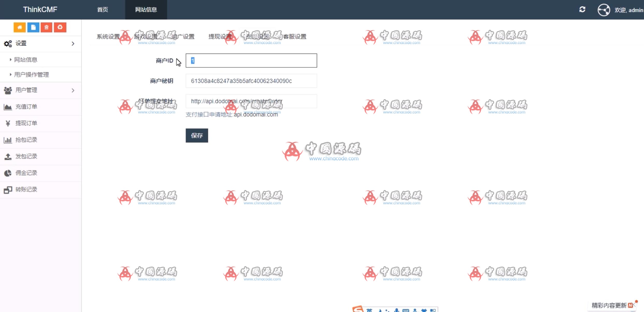
Task: Switch to the 游戏设置 tab
Action: (x=145, y=37)
